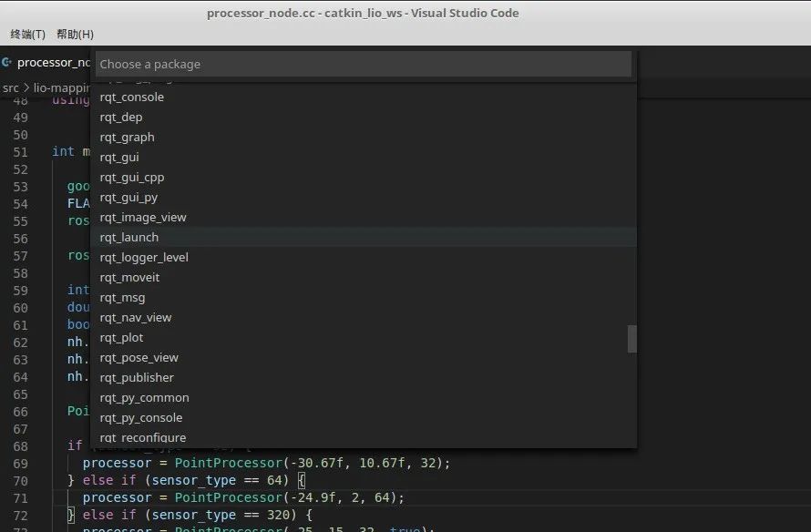Choose rqt_msg from the package list
Image resolution: width=811 pixels, height=532 pixels.
point(364,298)
